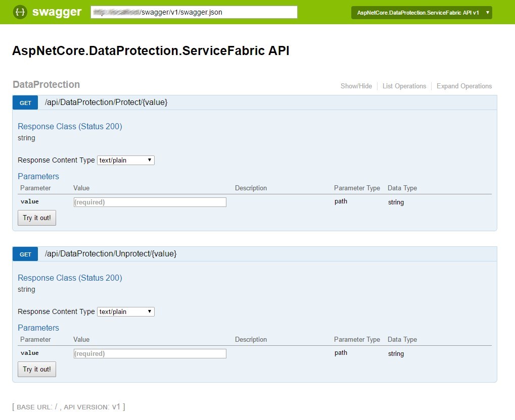Click the value input field under Unprotect

point(150,353)
